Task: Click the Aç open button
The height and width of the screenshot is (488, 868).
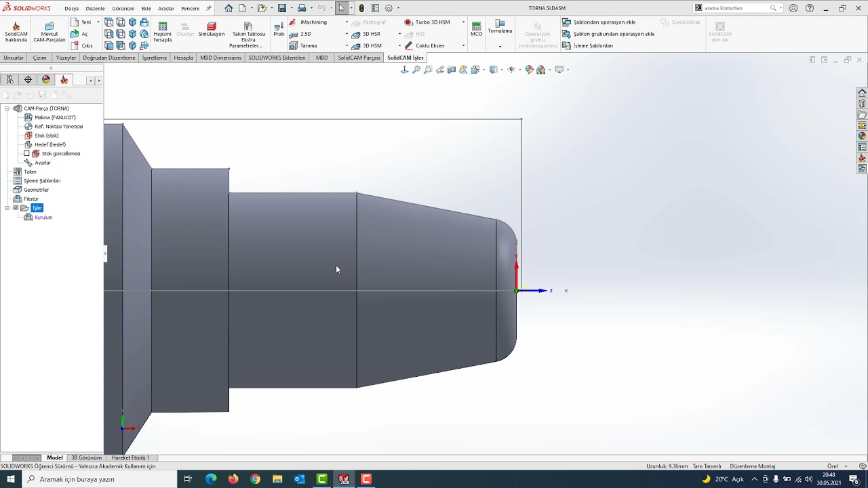Action: click(79, 34)
